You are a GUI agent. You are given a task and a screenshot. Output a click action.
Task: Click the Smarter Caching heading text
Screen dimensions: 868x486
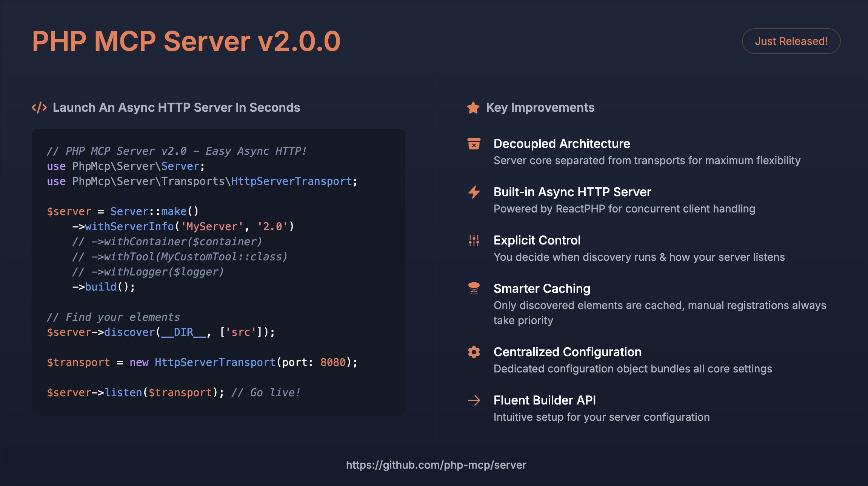coord(542,289)
